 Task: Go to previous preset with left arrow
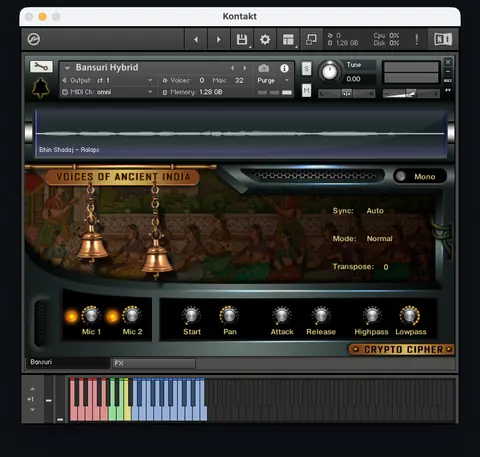(196, 40)
